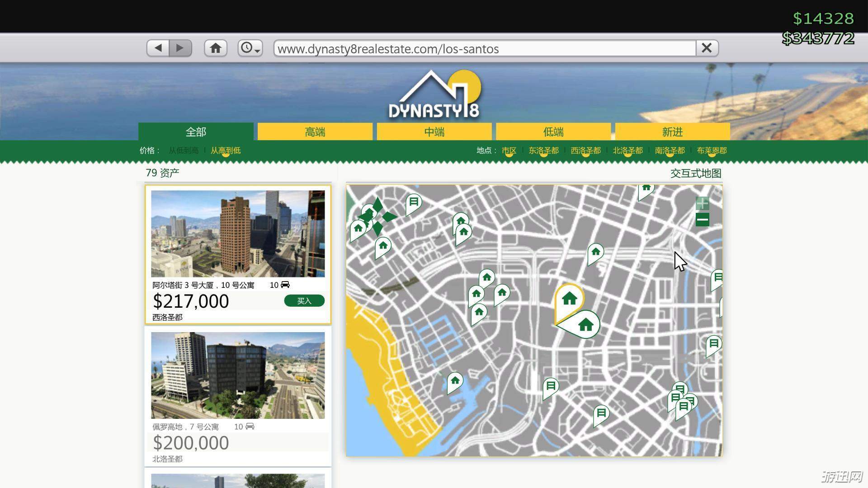Close the browser with the X button
The image size is (868, 488).
coord(707,48)
